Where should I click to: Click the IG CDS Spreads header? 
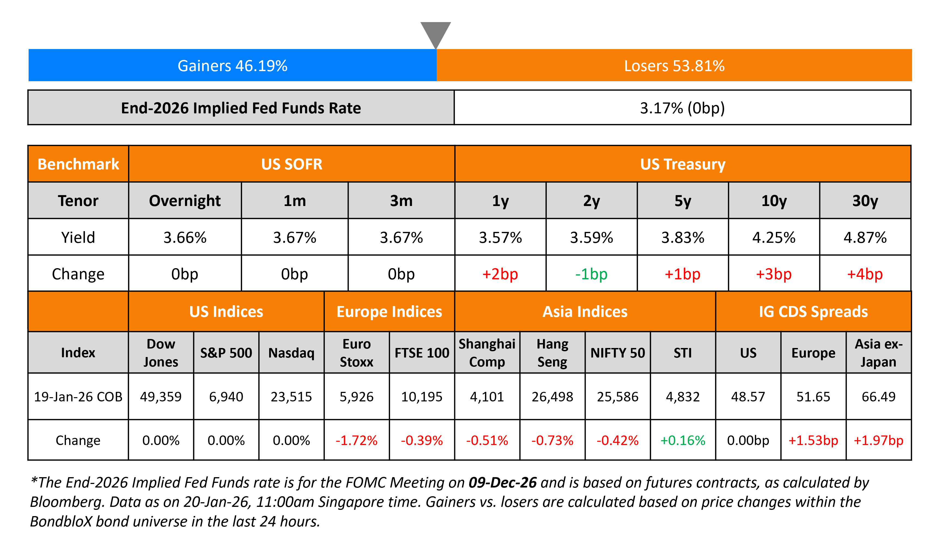[x=813, y=311]
